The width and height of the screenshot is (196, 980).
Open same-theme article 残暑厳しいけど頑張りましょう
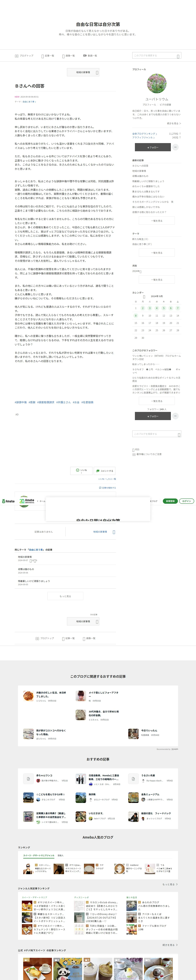tap(34, 581)
